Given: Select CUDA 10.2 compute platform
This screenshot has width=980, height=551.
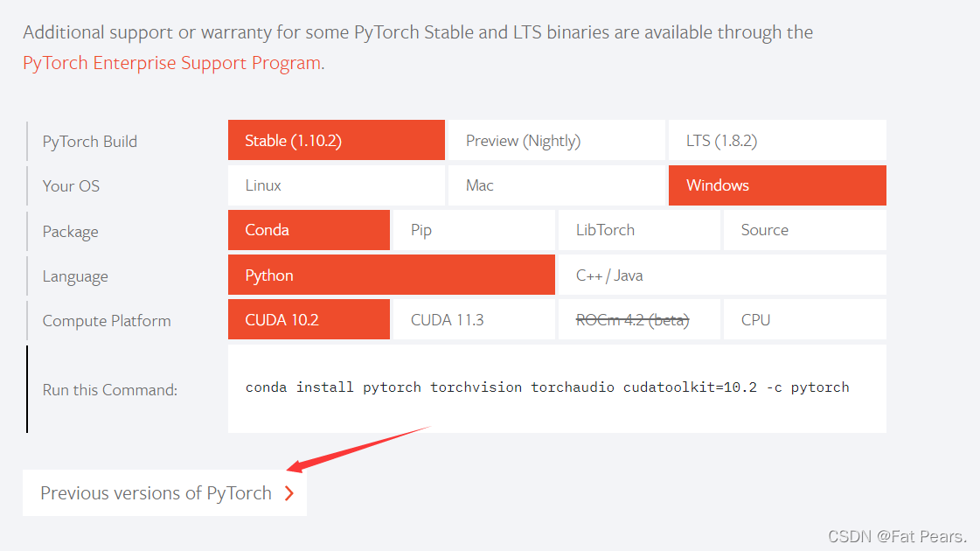Looking at the screenshot, I should [309, 319].
